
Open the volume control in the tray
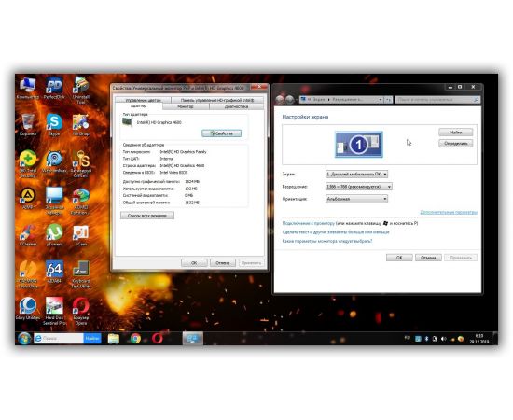pos(444,339)
